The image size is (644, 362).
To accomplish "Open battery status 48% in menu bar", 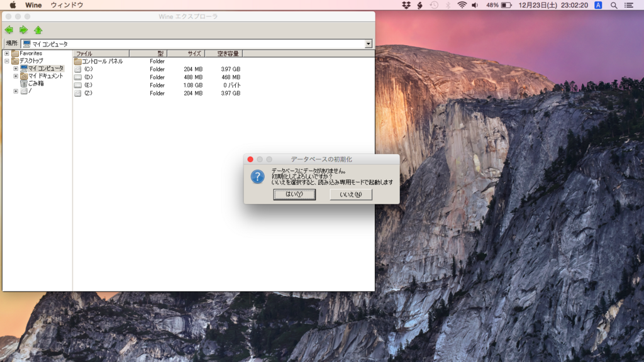I will click(499, 5).
